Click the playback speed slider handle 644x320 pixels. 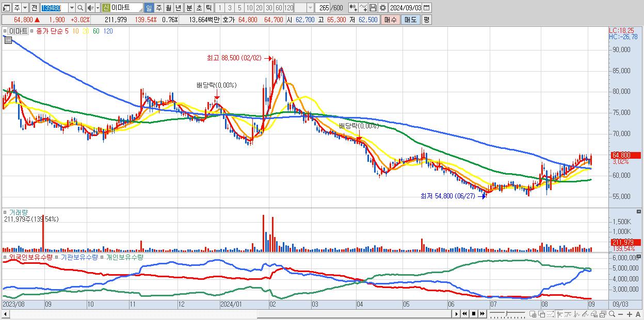coord(506,313)
